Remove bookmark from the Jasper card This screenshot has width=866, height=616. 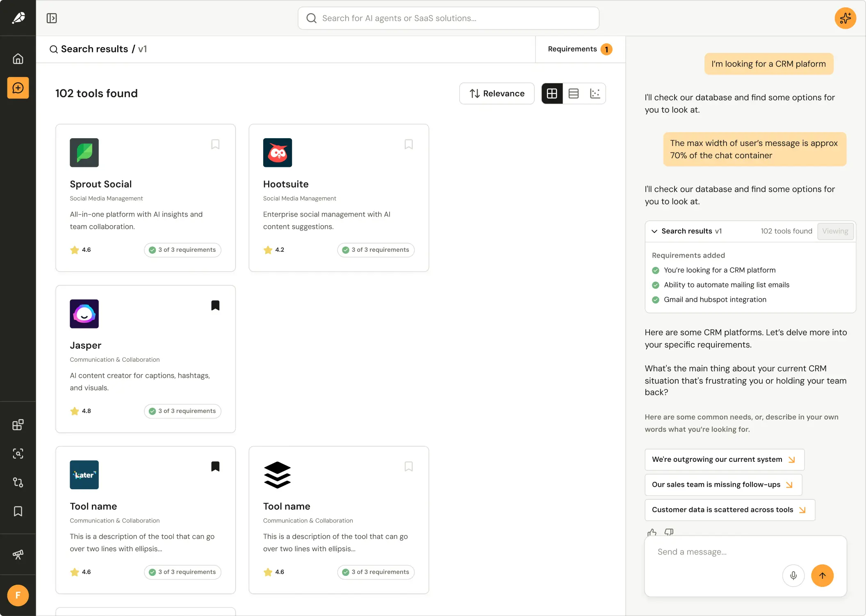(x=215, y=306)
